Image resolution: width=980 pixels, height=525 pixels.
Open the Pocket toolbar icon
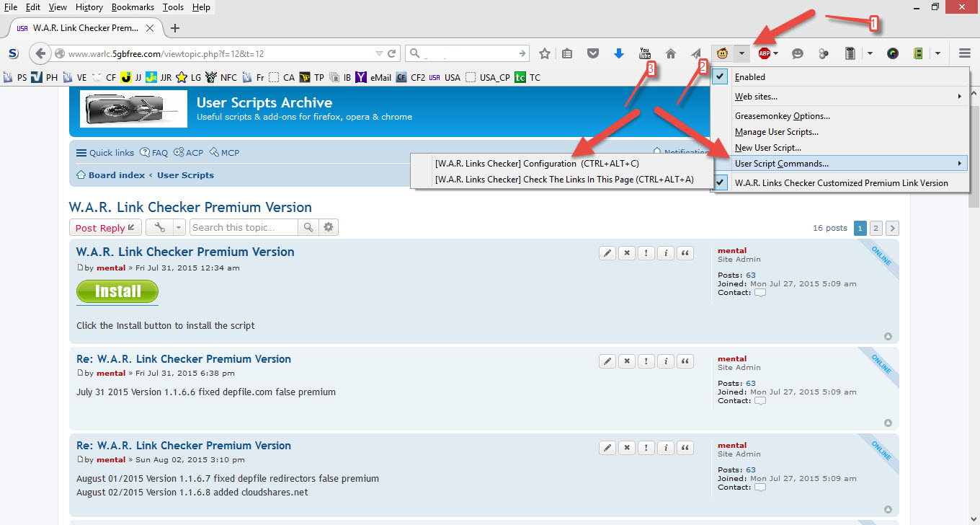pos(593,53)
